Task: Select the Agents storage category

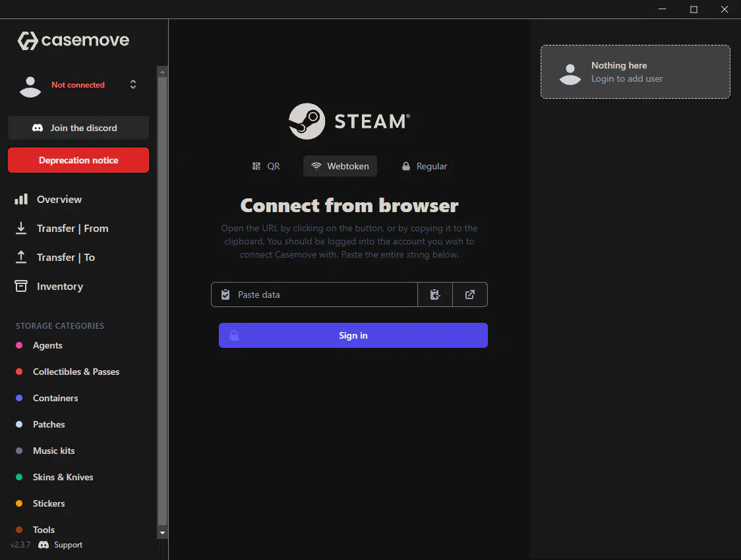Action: pyautogui.click(x=47, y=346)
